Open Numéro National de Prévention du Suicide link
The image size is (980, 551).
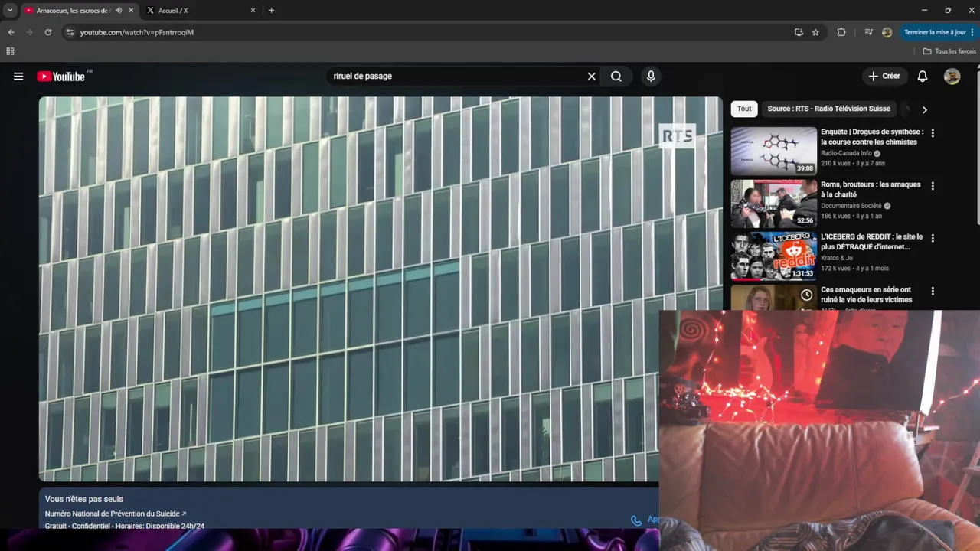[x=116, y=514]
